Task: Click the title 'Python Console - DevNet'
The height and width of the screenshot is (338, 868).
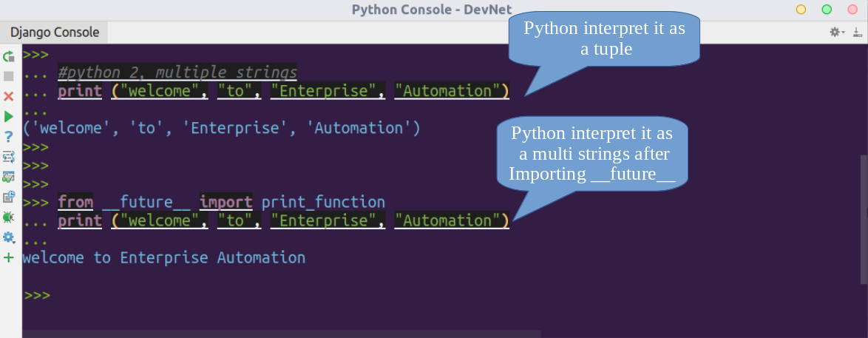Action: (x=432, y=10)
